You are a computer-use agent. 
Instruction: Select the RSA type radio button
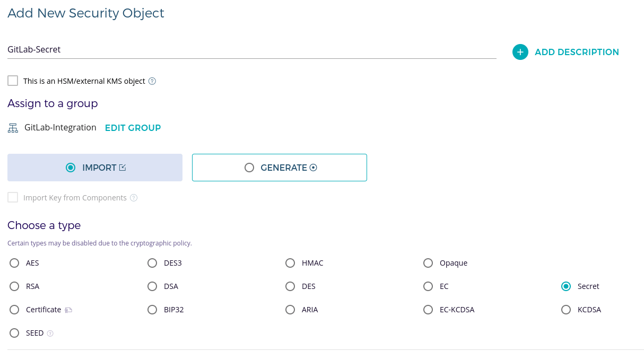(x=14, y=286)
